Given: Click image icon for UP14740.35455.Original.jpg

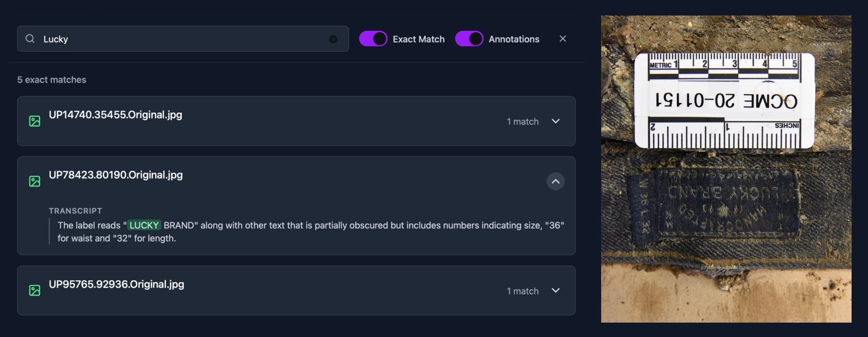Looking at the screenshot, I should coord(35,121).
